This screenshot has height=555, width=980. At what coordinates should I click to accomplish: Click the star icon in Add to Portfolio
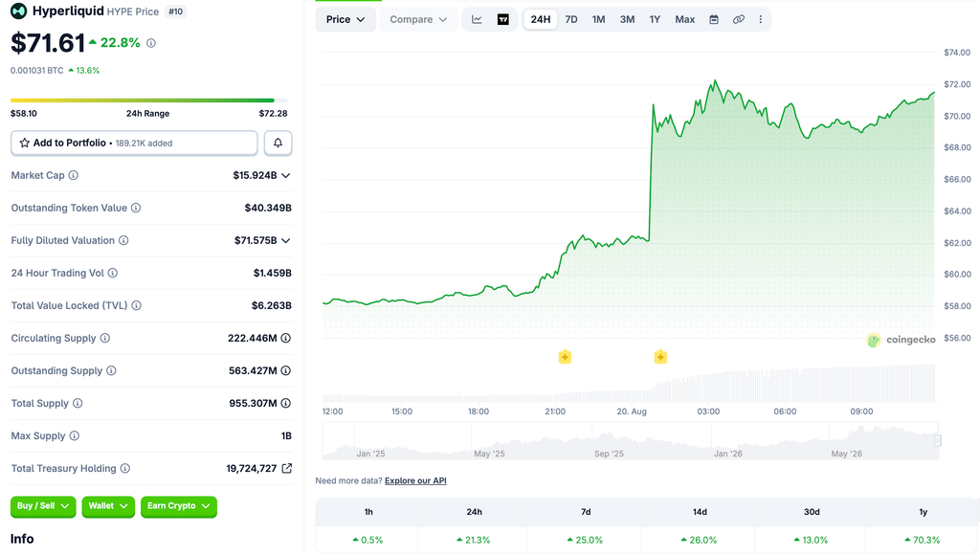tap(24, 143)
